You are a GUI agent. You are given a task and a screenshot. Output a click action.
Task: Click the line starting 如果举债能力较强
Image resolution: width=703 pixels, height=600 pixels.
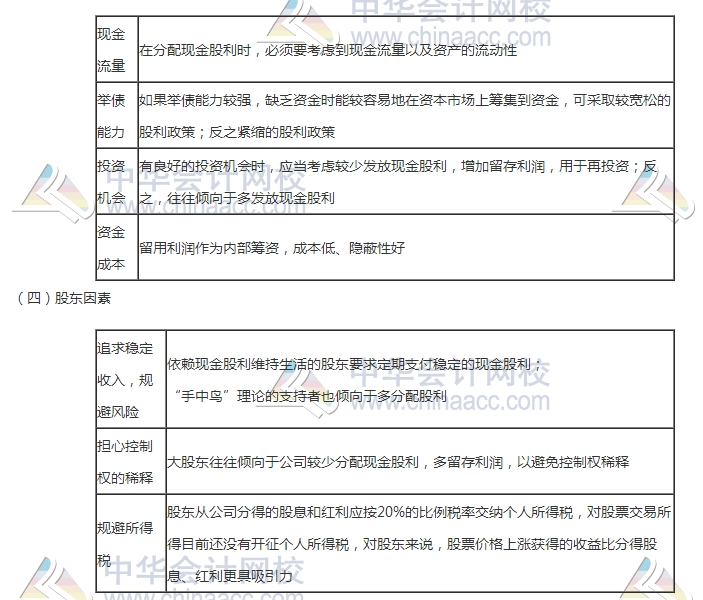pos(404,100)
